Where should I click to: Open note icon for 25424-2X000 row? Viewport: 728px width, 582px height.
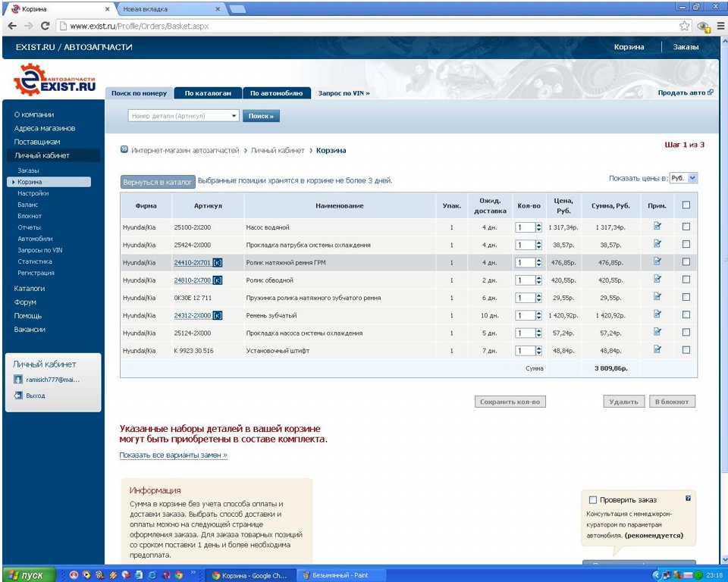click(657, 244)
